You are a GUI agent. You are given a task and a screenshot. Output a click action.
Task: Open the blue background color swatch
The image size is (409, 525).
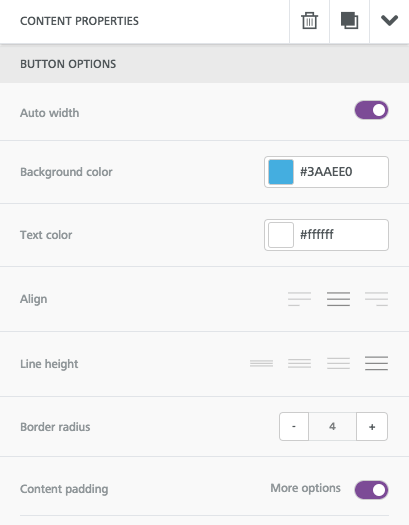pos(281,172)
